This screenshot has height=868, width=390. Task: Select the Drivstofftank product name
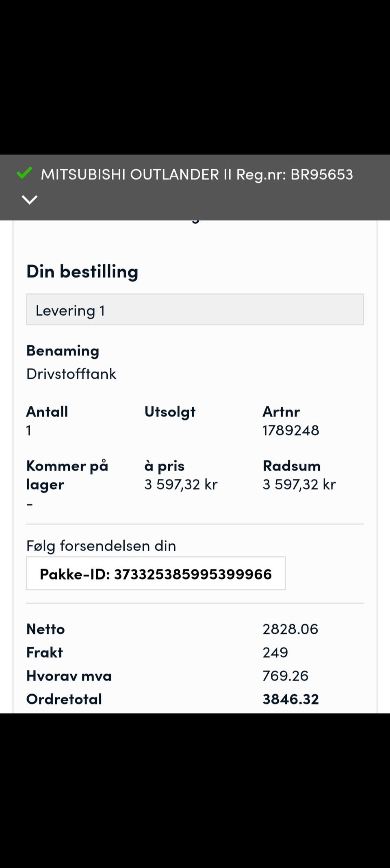[71, 374]
